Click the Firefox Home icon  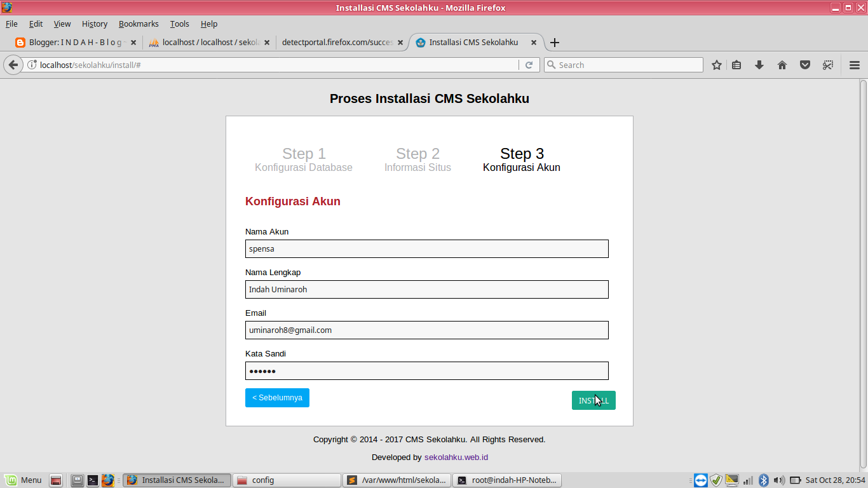coord(782,64)
